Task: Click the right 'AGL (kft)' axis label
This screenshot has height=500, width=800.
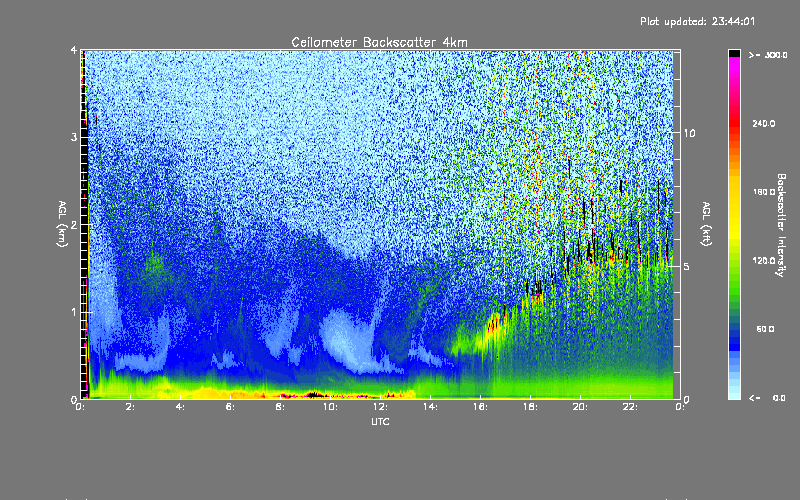Action: [706, 224]
